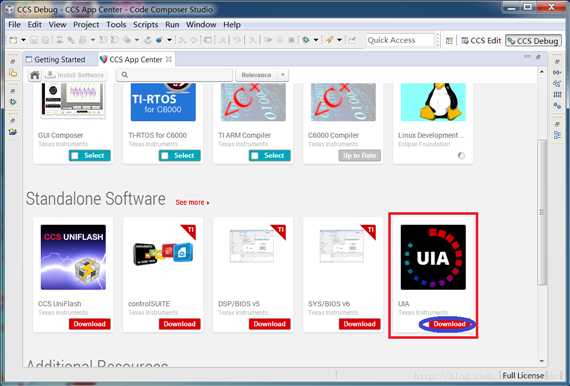
Task: Download UIA package
Action: [449, 324]
